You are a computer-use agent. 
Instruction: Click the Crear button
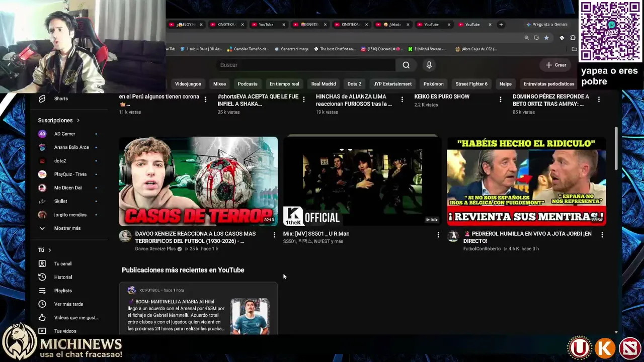[x=556, y=65]
